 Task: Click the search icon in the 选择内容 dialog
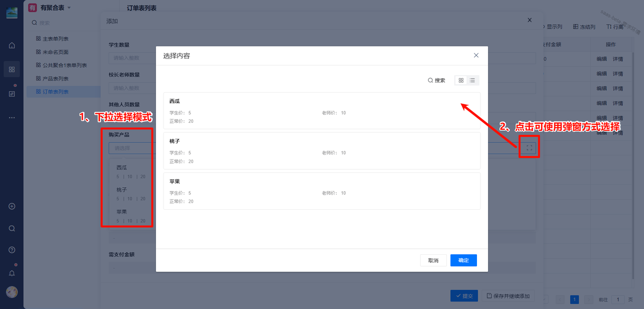point(431,81)
